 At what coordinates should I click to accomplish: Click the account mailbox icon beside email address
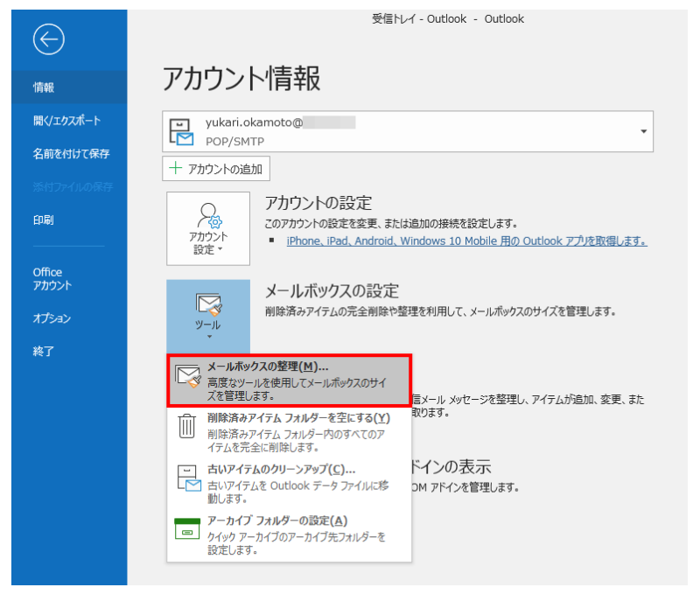point(182,131)
